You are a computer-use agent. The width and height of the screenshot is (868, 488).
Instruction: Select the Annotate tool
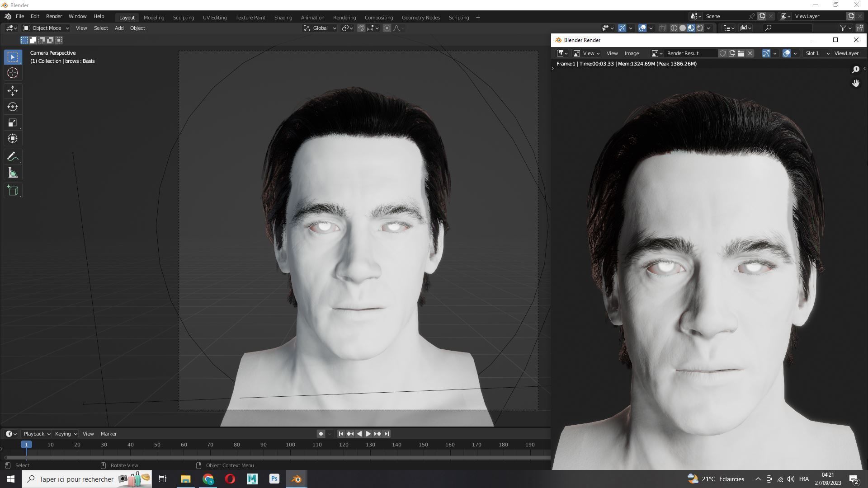pos(13,157)
